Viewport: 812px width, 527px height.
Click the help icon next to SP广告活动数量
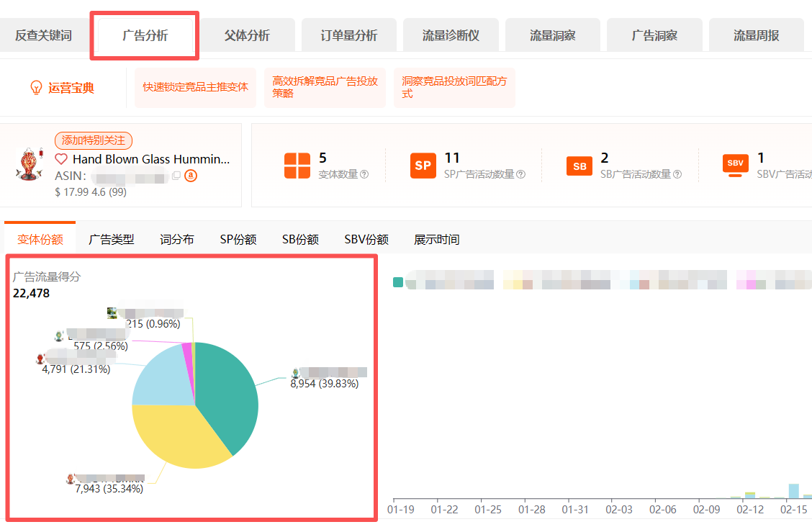click(520, 174)
